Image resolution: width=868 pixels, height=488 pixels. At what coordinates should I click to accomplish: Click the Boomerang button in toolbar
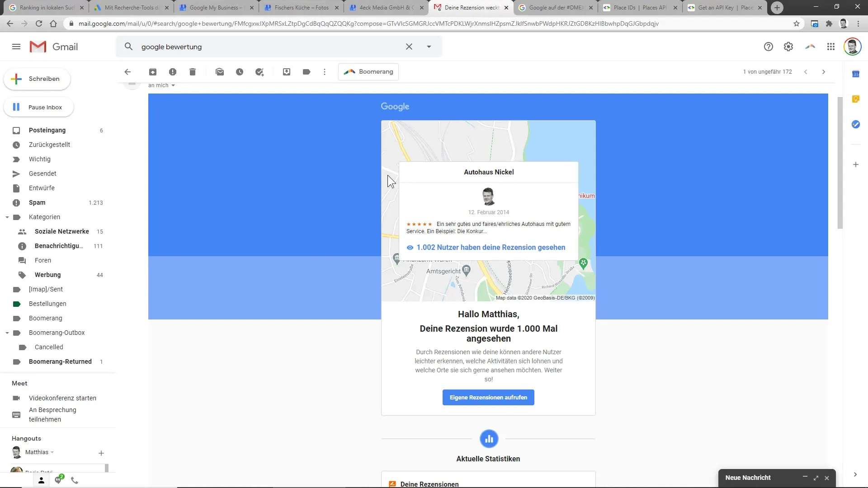368,72
